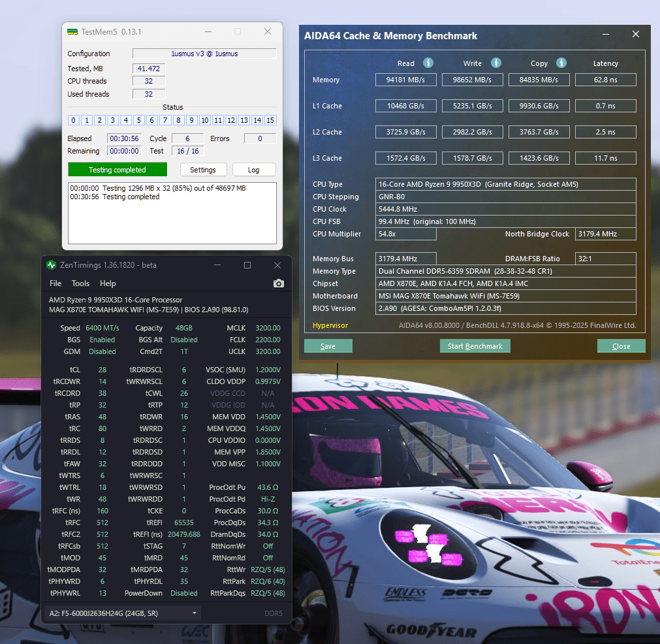Click the green Testing completed button

click(118, 170)
